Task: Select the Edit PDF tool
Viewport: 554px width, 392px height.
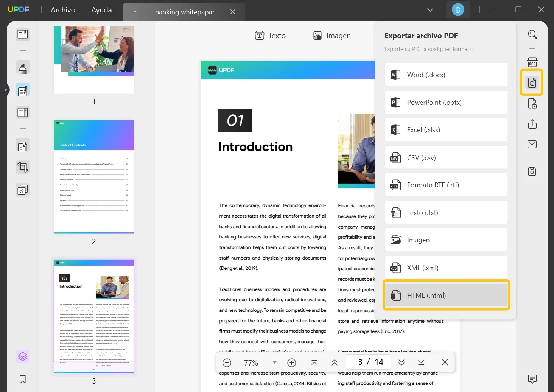Action: [x=23, y=91]
